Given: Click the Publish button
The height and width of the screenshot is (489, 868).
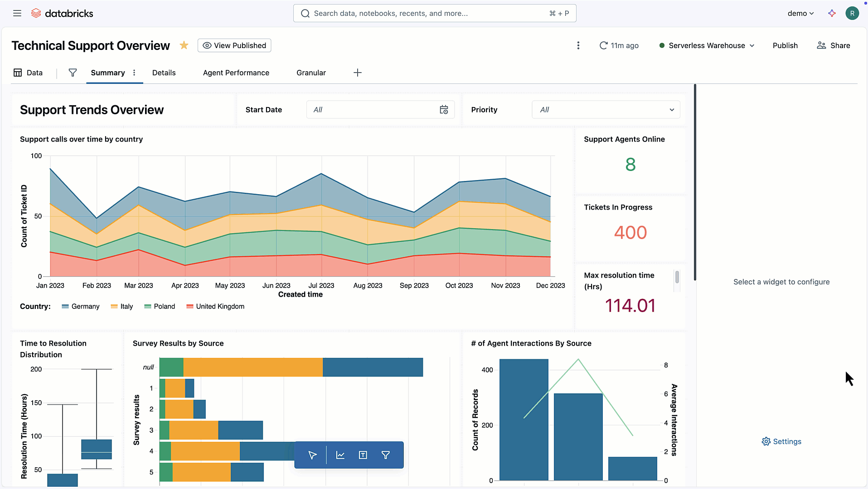Looking at the screenshot, I should [785, 45].
